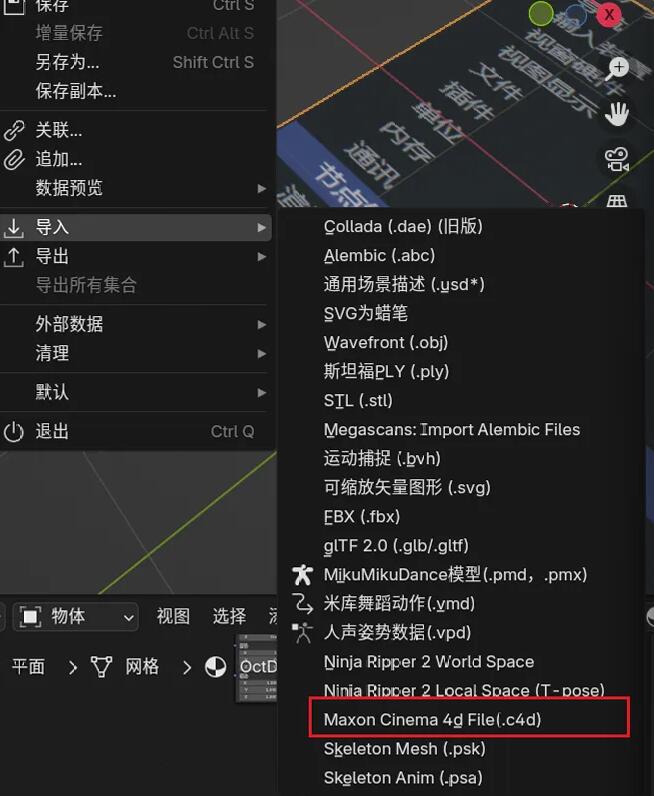
Task: Expand the 默认 (Defaults) submenu
Action: 136,392
